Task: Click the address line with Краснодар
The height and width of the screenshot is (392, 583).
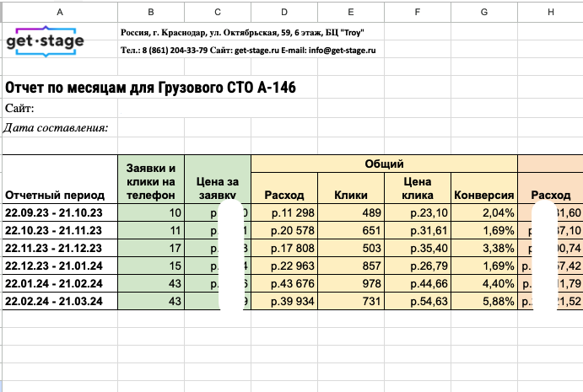Action: tap(242, 33)
